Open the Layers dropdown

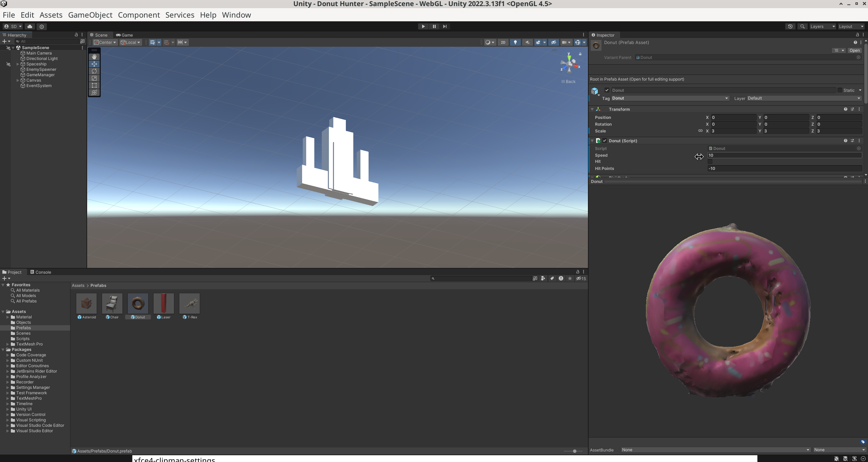pyautogui.click(x=822, y=26)
